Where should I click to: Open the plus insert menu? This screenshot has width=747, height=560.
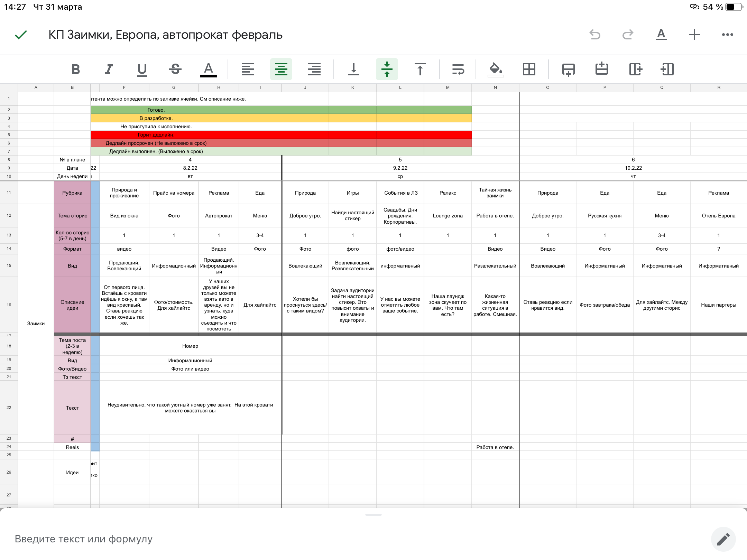click(x=694, y=35)
